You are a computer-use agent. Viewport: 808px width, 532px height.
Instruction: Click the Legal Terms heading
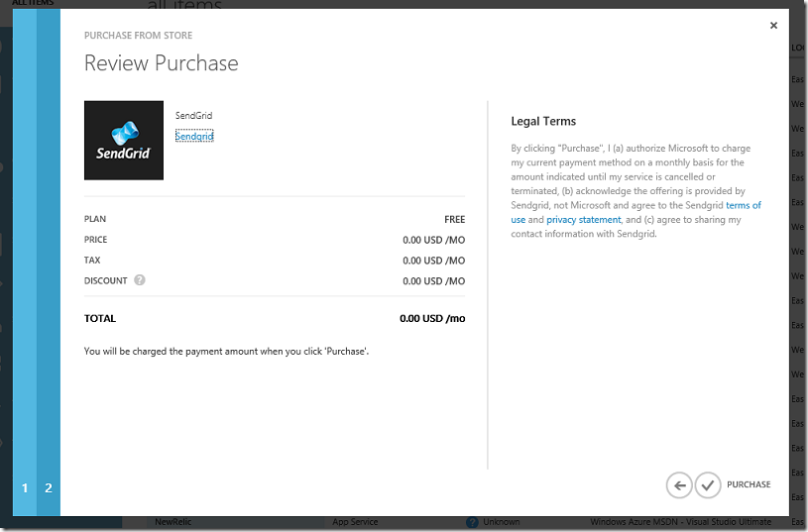(543, 121)
